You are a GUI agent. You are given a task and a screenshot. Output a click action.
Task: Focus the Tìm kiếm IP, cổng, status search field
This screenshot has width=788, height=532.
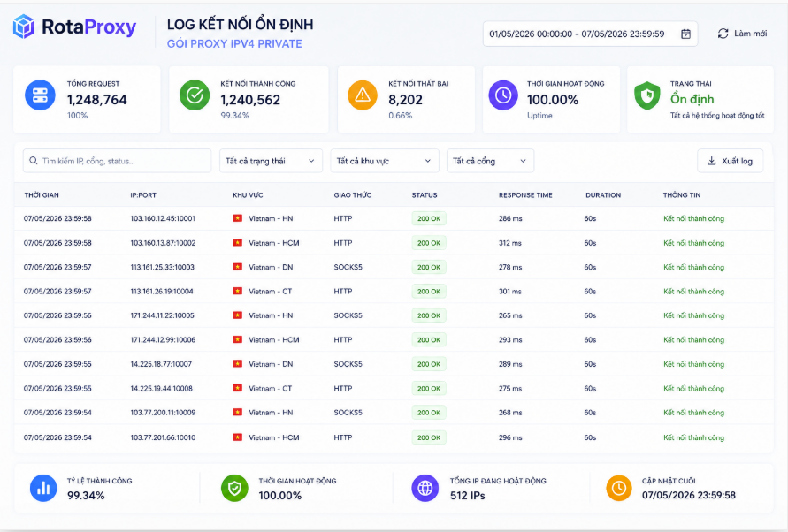pyautogui.click(x=117, y=161)
